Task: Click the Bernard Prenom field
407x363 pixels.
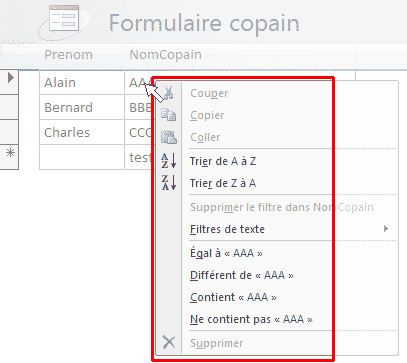Action: pos(82,107)
